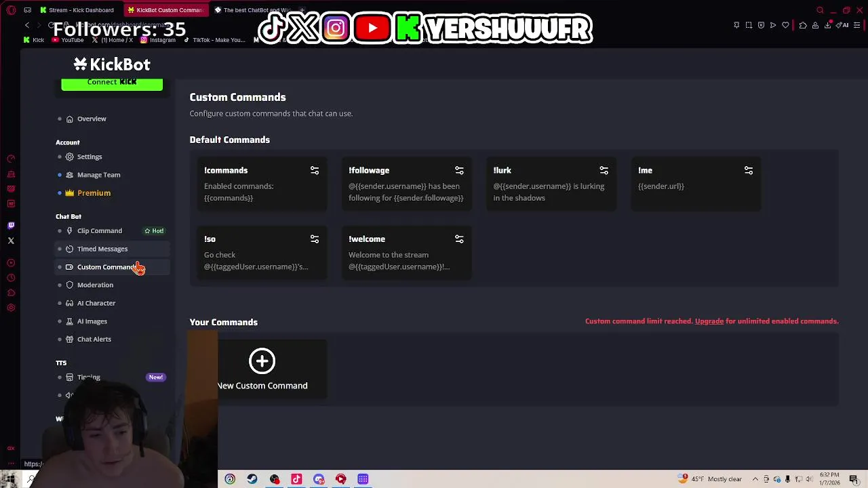Open Windows notification center icon

[854, 479]
